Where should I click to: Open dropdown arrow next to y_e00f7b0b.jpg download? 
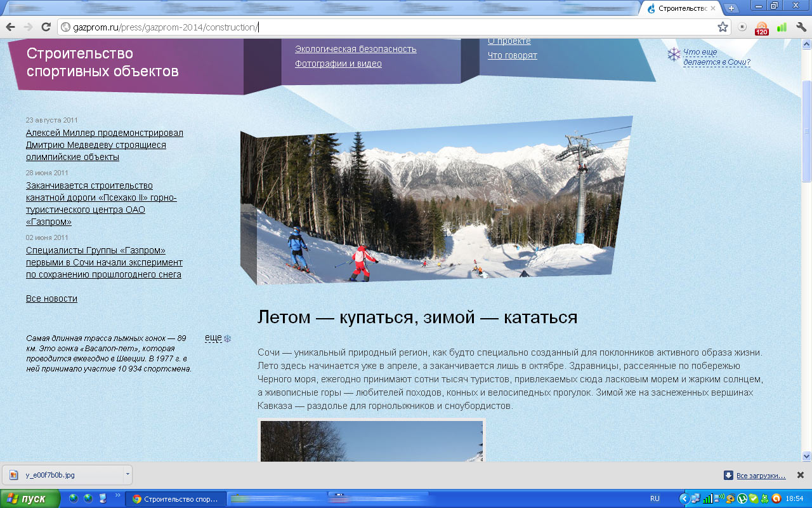(128, 474)
